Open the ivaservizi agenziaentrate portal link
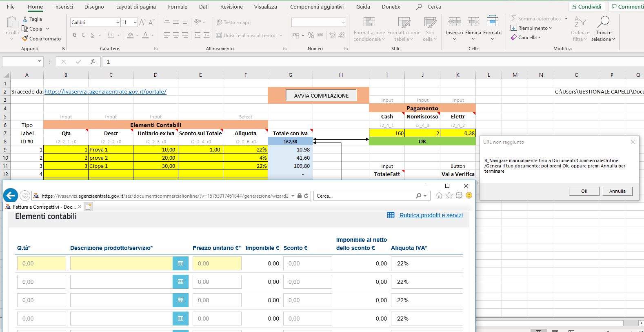Screen dimensions: 644x332 (105, 91)
